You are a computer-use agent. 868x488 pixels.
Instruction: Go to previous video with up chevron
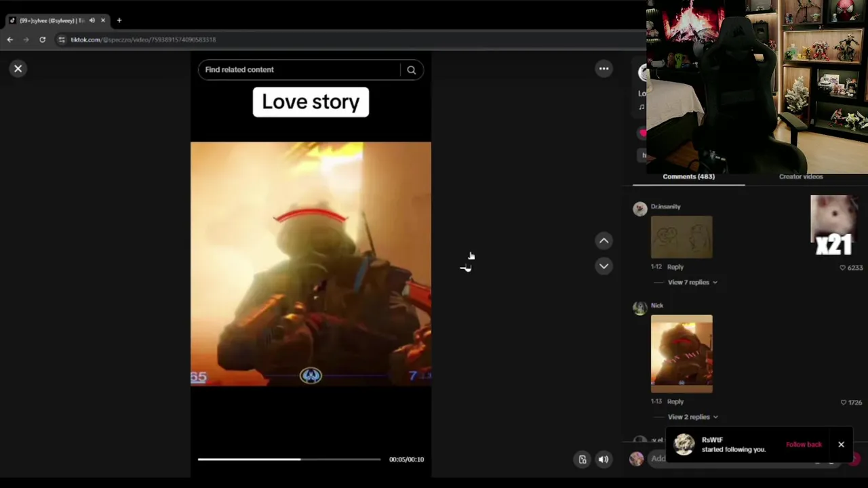(604, 241)
